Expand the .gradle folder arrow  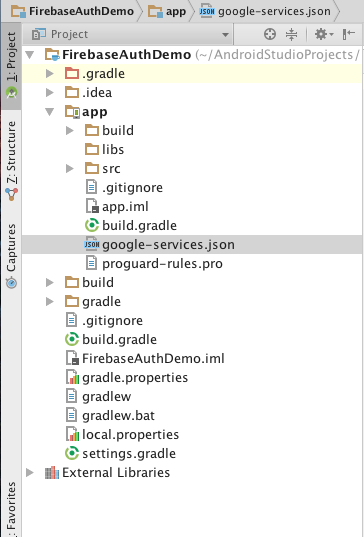(50, 73)
